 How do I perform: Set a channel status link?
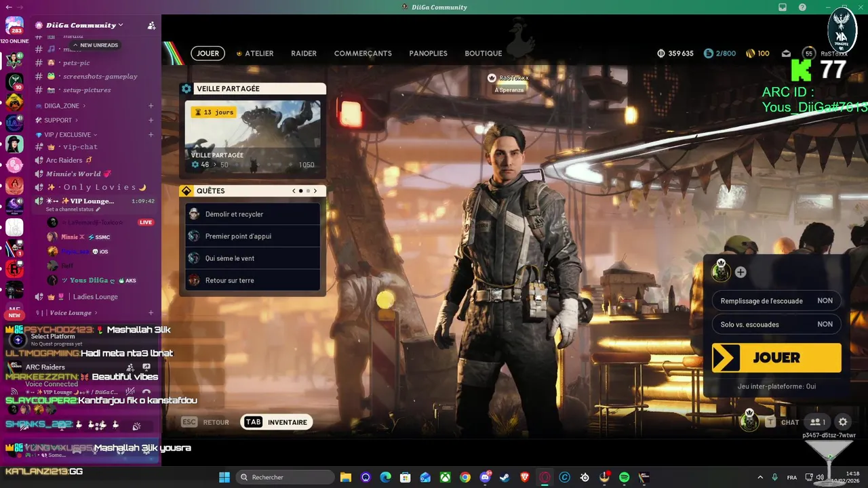73,209
